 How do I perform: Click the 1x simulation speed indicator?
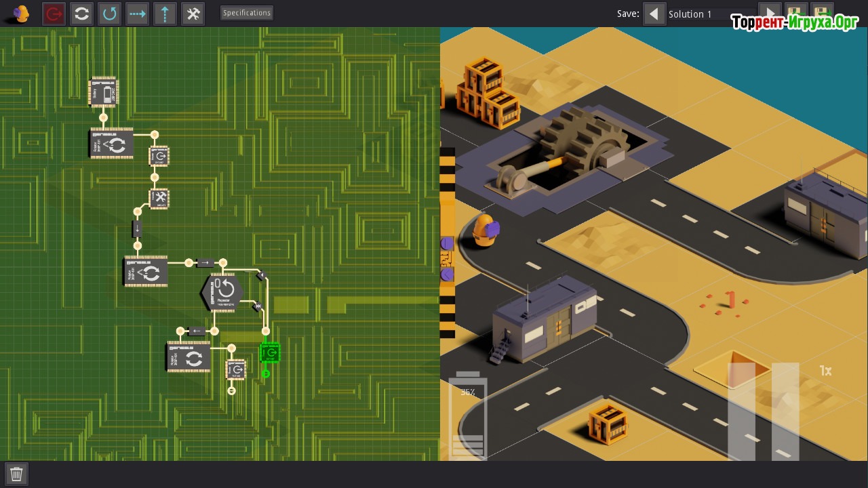tap(825, 371)
